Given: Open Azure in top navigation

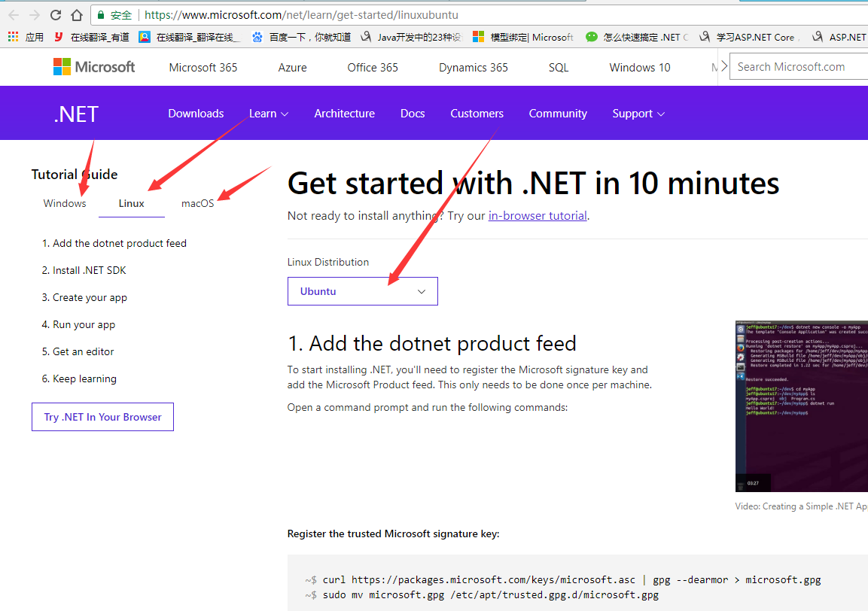Looking at the screenshot, I should pos(292,68).
